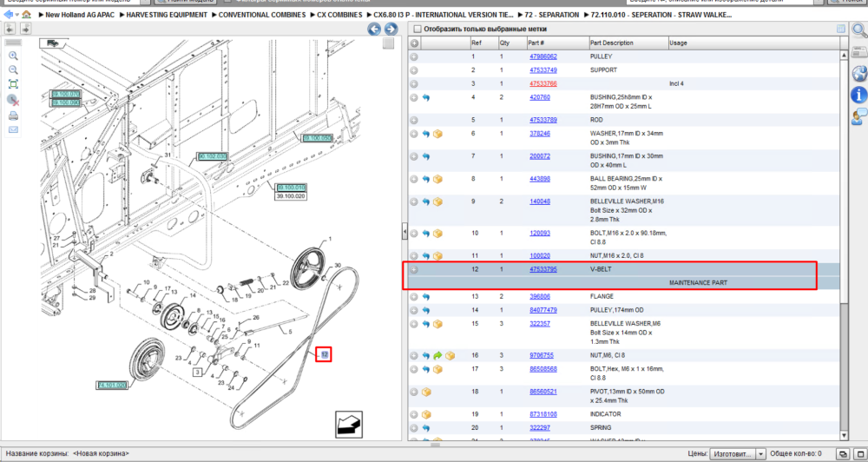Open the blue information icon in sidebar
Screen dimensions: 868x462
[858, 95]
